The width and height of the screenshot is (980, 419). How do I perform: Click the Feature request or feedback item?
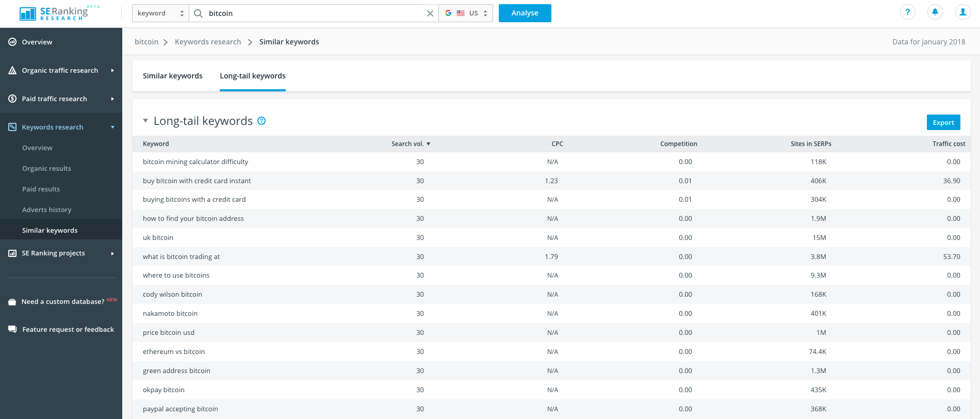pyautogui.click(x=68, y=329)
